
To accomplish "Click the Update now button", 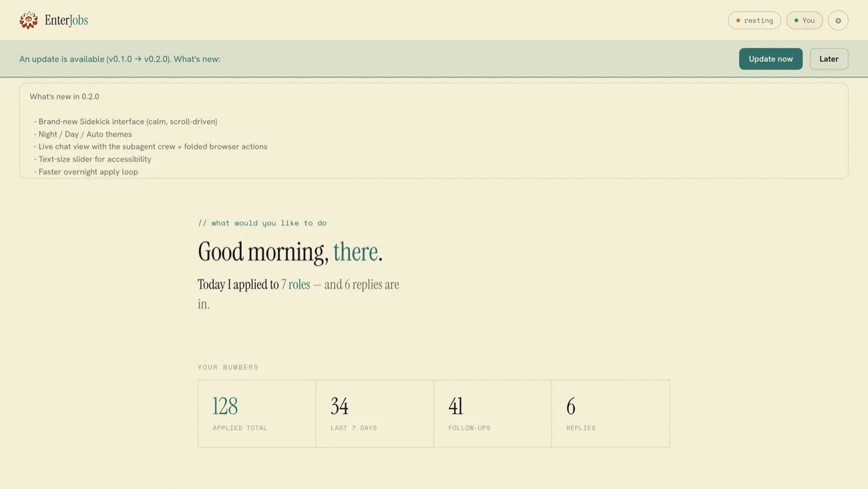I will click(771, 59).
